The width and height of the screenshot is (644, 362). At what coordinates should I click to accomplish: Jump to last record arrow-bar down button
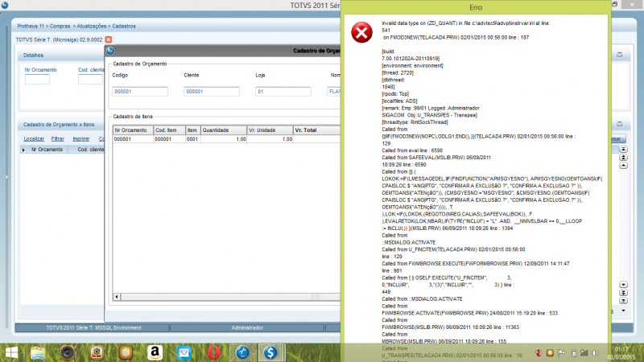623,301
